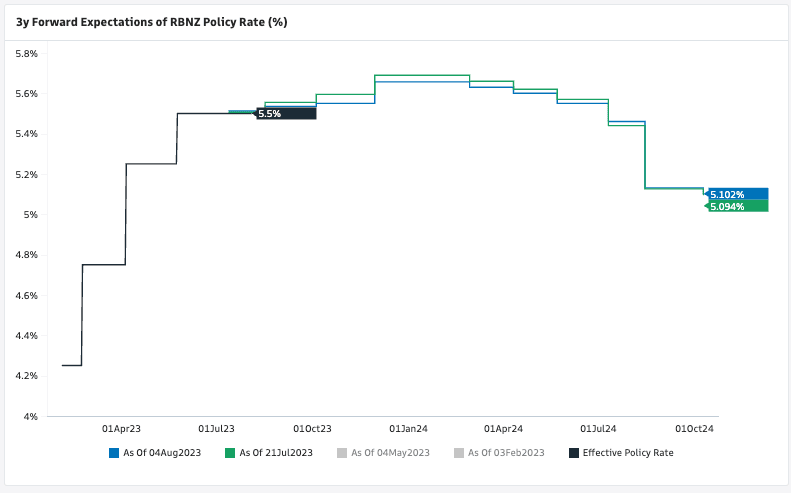Click the green swatch for As Of 21Jul2023
This screenshot has width=791, height=493.
point(231,453)
